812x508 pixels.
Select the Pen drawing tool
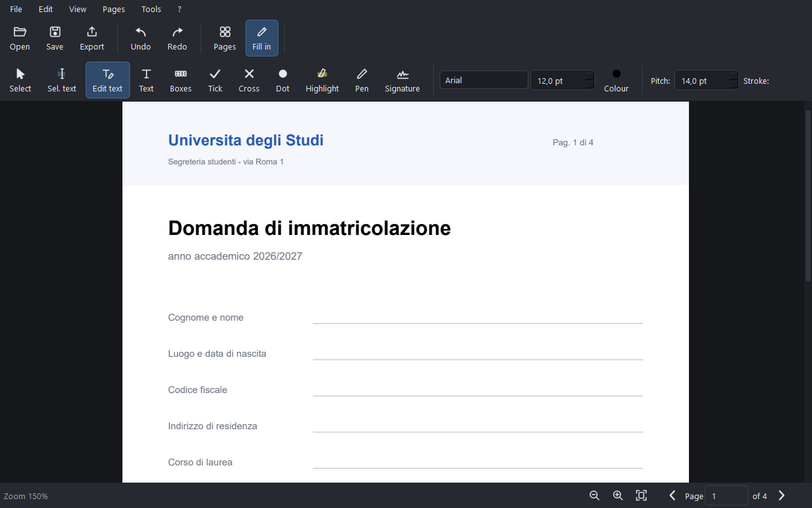(x=362, y=80)
